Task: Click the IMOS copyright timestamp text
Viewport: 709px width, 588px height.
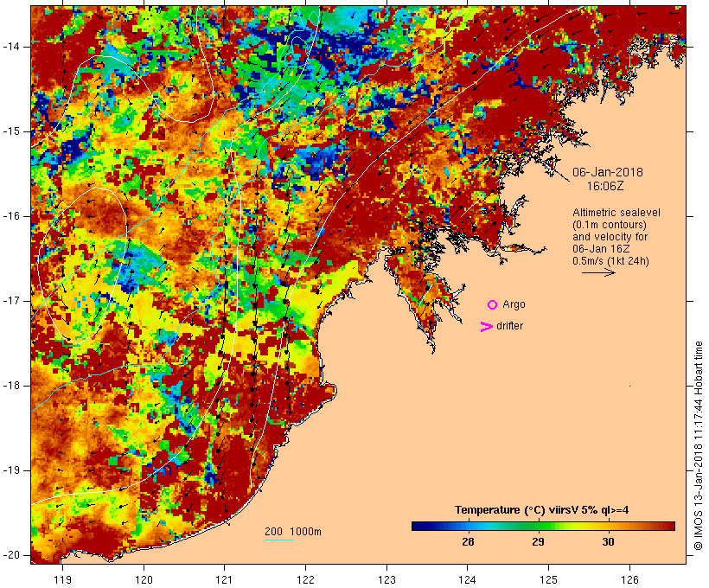Action: (x=699, y=446)
